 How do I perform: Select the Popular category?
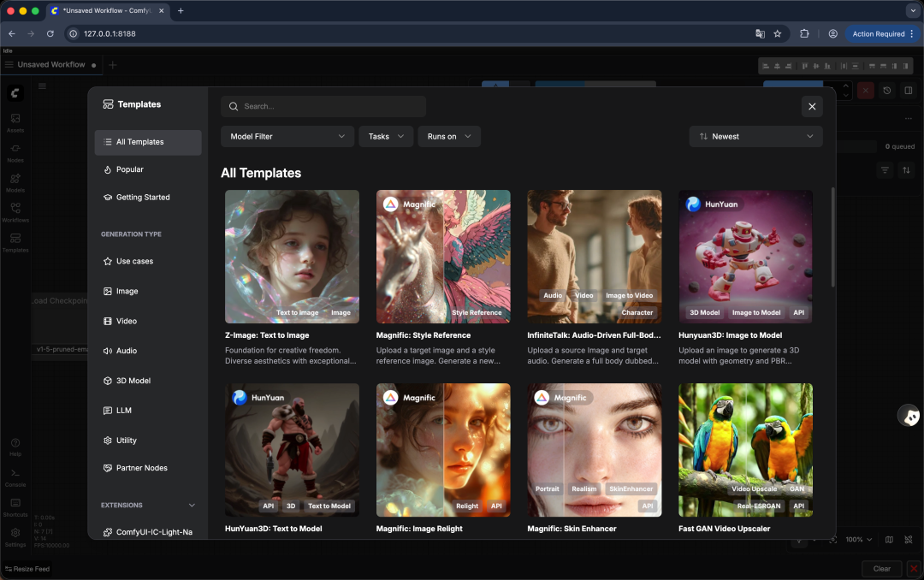pyautogui.click(x=148, y=169)
